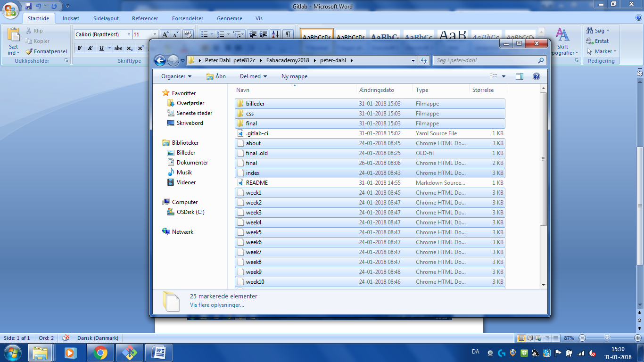Go back in Explorer with the back arrow

click(160, 60)
